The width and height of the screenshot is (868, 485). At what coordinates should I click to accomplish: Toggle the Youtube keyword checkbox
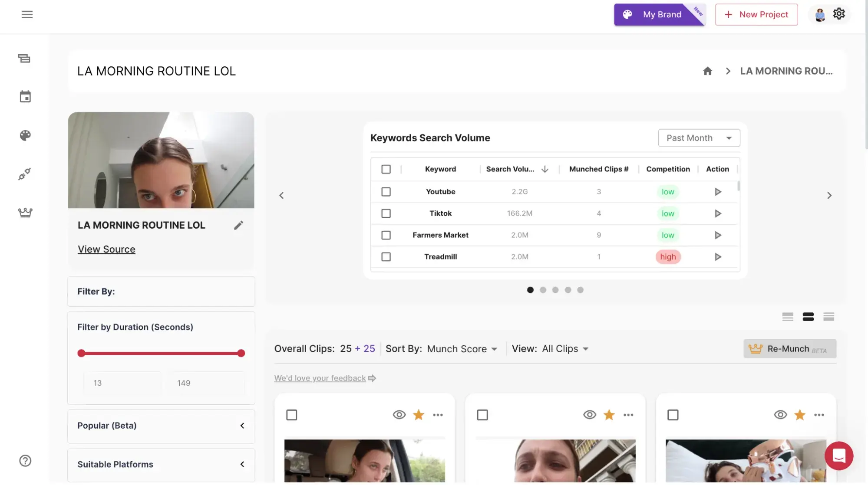[x=386, y=192]
